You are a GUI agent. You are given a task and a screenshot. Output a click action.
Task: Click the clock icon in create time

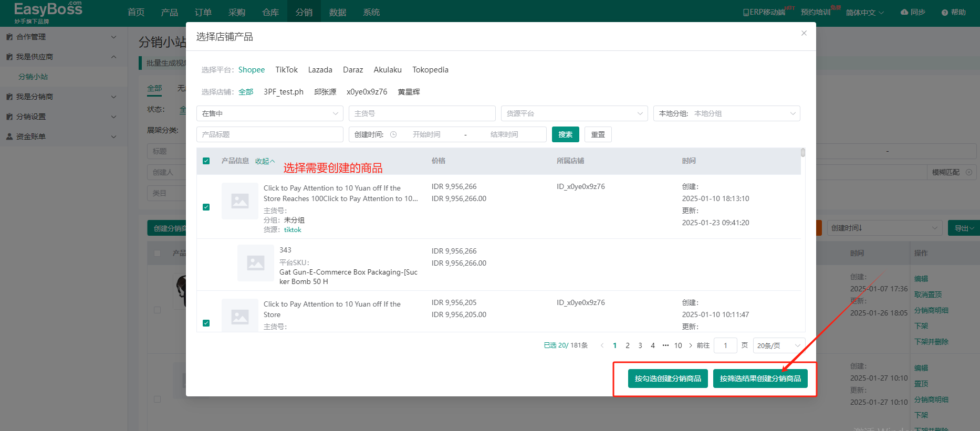393,134
